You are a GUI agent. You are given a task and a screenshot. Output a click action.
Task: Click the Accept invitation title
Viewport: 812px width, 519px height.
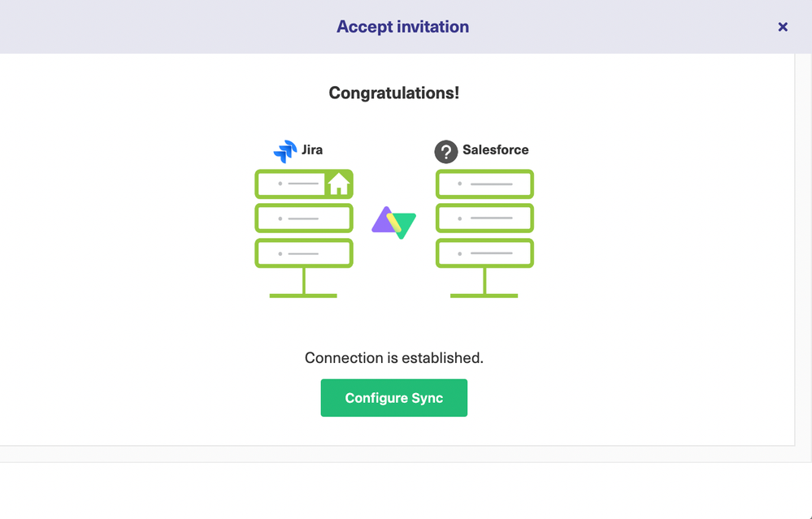(x=403, y=27)
